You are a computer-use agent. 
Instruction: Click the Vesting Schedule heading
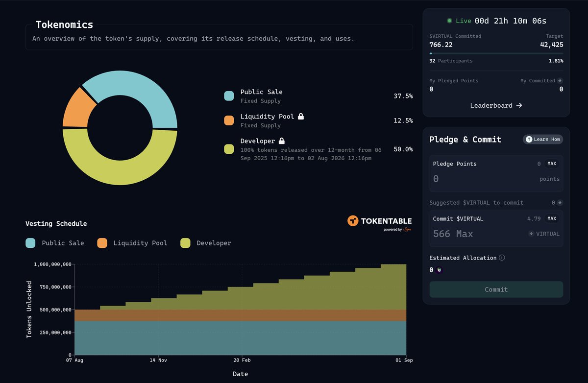(x=56, y=223)
